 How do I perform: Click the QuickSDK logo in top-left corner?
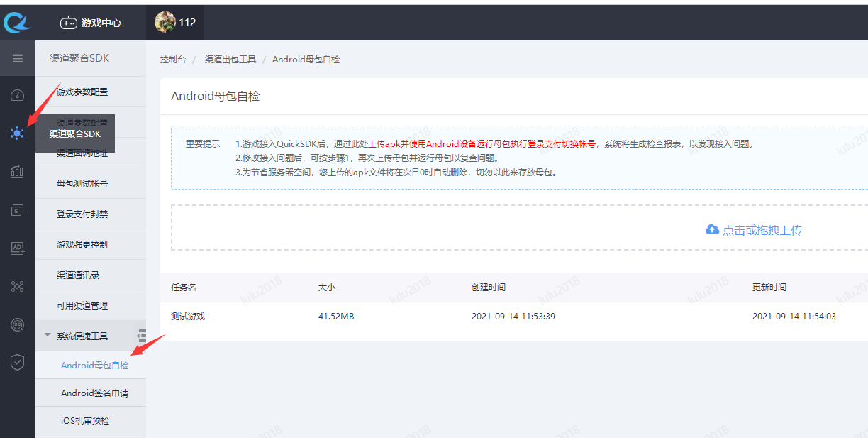(17, 23)
